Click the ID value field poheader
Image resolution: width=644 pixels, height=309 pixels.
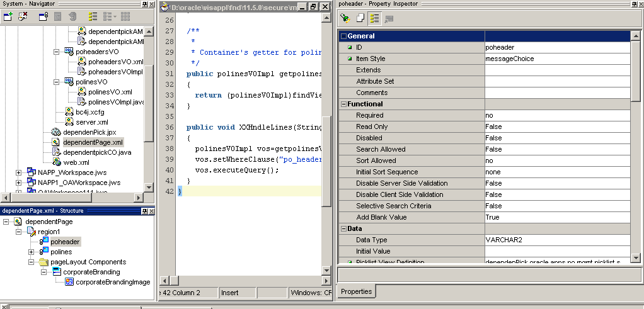pyautogui.click(x=557, y=48)
